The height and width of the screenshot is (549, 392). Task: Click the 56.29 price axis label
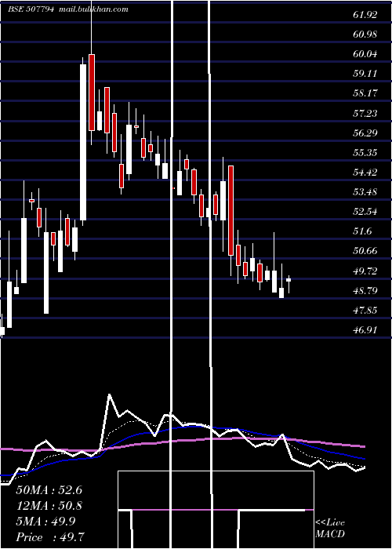pyautogui.click(x=365, y=133)
